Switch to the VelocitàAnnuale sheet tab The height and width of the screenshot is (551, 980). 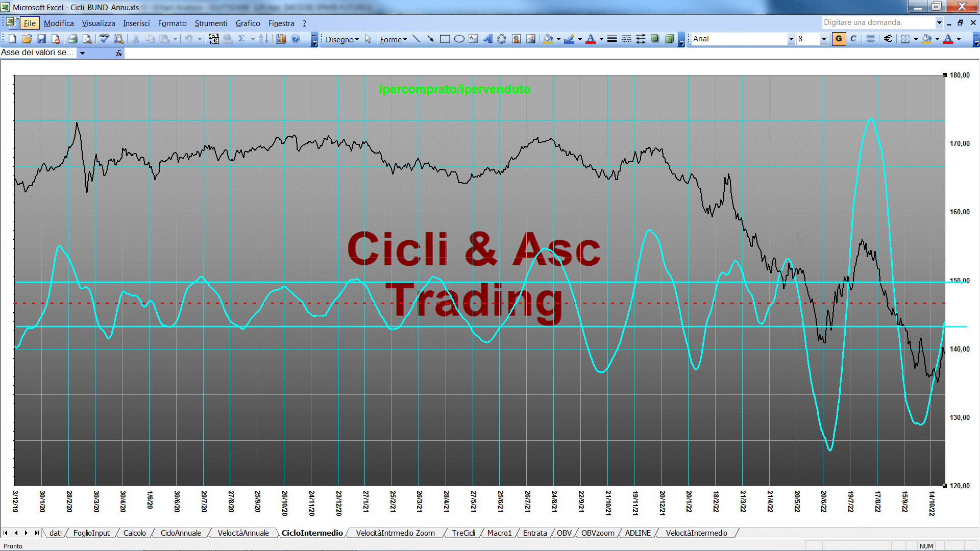pos(243,533)
